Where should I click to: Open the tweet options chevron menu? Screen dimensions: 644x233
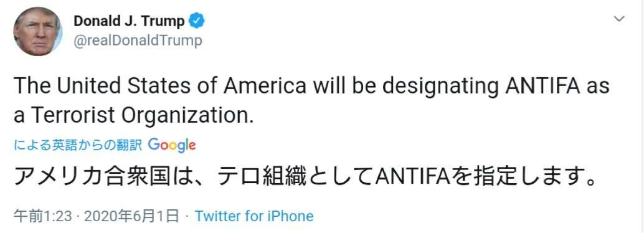[619, 19]
